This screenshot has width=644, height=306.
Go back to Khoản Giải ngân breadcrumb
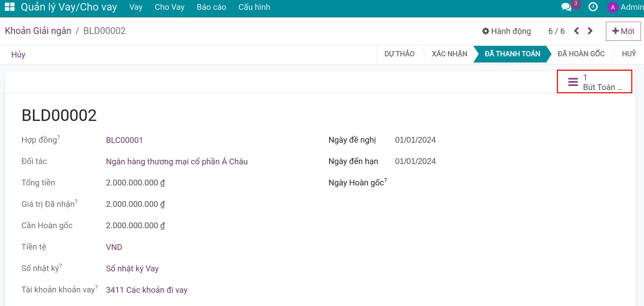coord(38,31)
